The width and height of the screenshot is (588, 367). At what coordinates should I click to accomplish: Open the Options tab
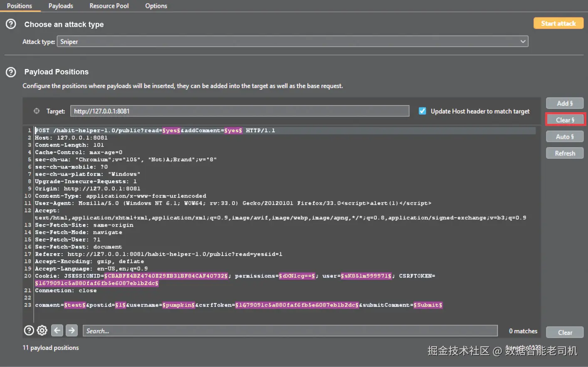tap(156, 6)
